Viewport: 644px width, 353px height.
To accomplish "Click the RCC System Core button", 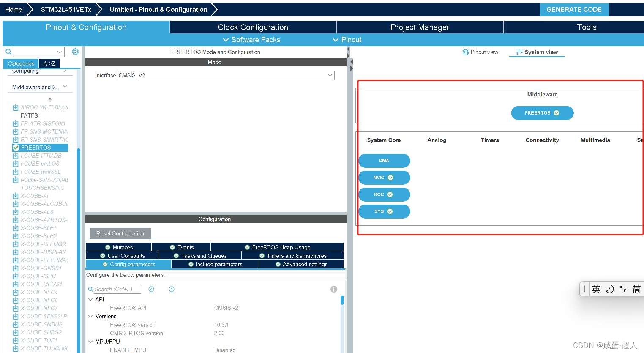I will pyautogui.click(x=384, y=194).
